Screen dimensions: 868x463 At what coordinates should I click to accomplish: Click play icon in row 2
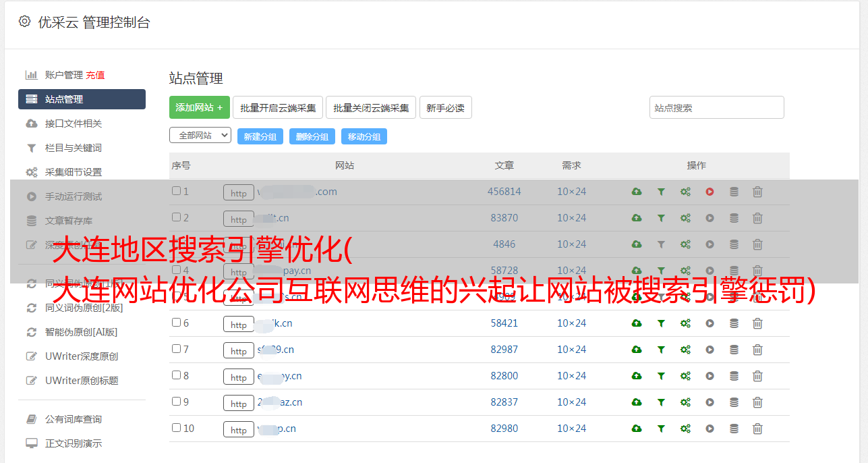click(x=710, y=218)
